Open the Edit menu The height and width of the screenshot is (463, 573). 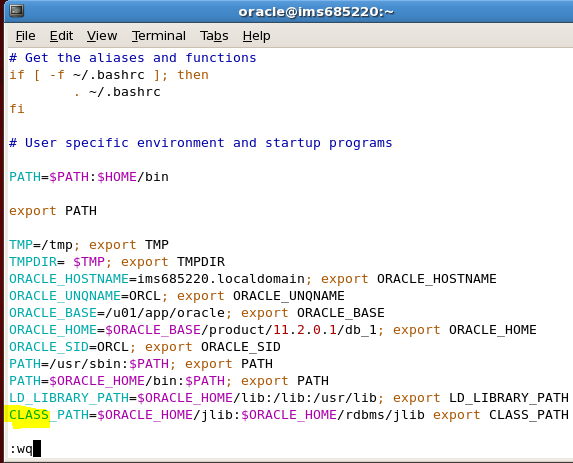tap(61, 36)
